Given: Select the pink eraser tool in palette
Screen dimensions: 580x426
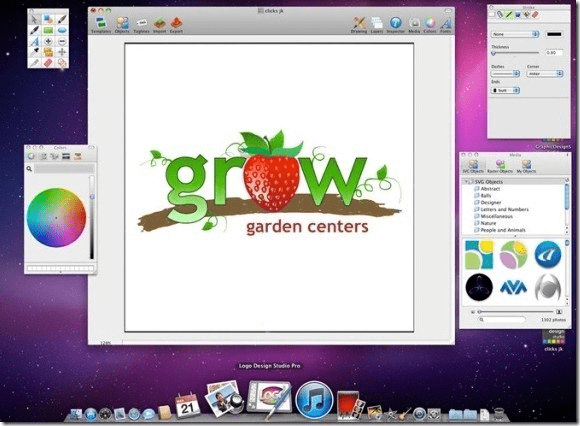Looking at the screenshot, I should 48,63.
